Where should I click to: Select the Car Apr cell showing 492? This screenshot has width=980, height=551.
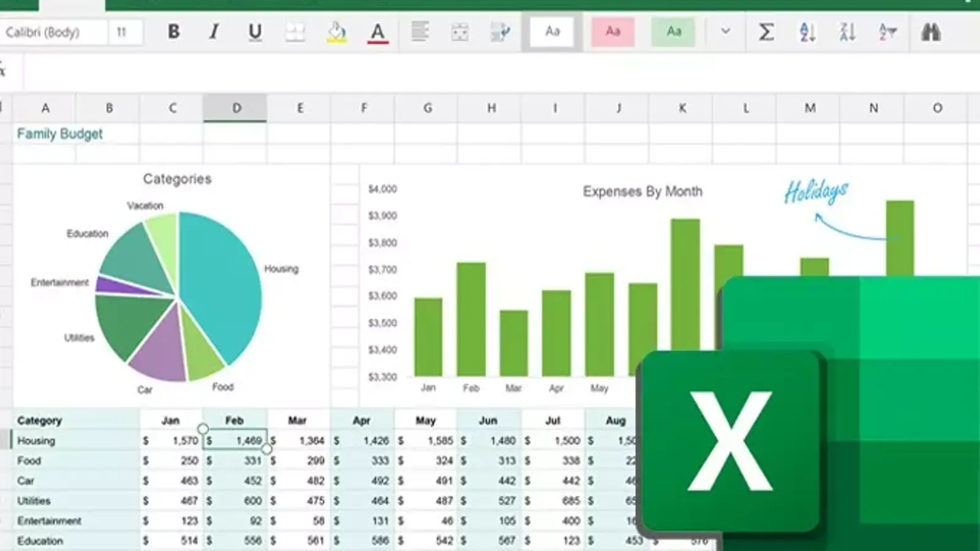click(363, 481)
